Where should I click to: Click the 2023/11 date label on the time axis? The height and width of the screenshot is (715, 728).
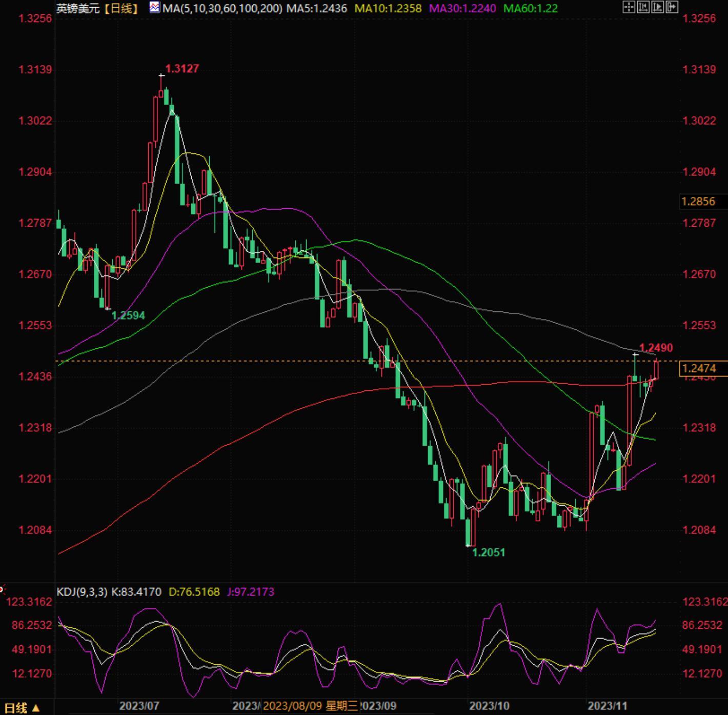tap(608, 706)
